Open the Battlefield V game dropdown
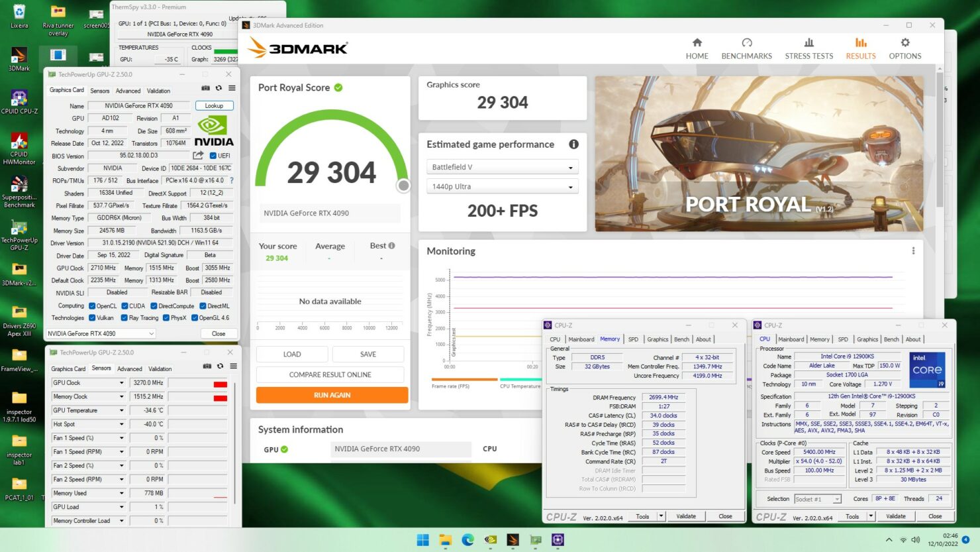This screenshot has width=980, height=552. tap(503, 167)
